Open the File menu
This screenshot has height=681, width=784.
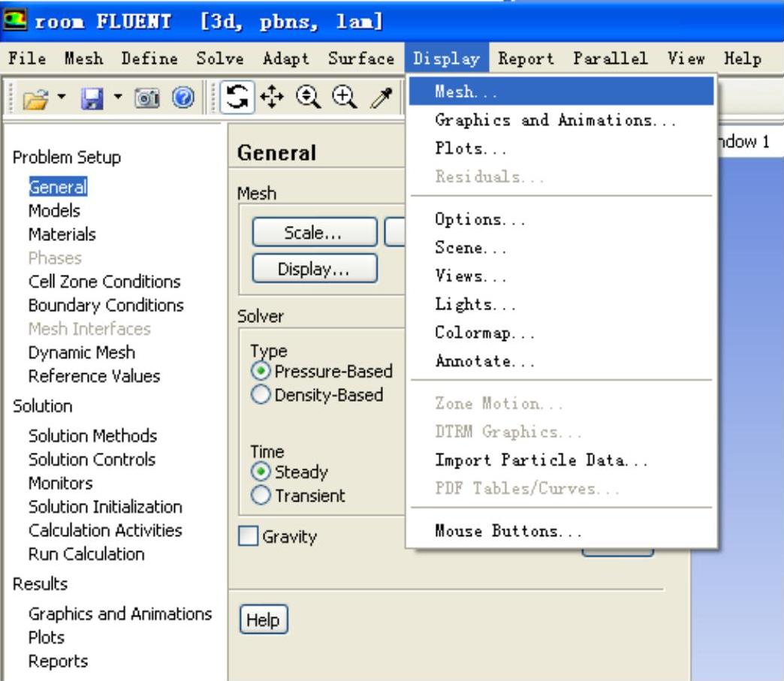28,59
